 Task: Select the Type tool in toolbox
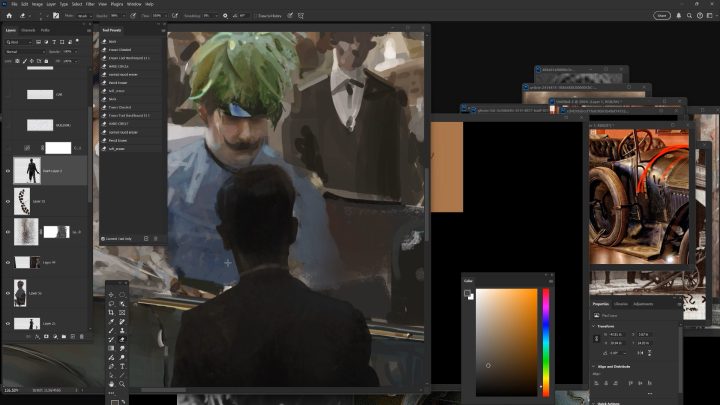click(122, 366)
